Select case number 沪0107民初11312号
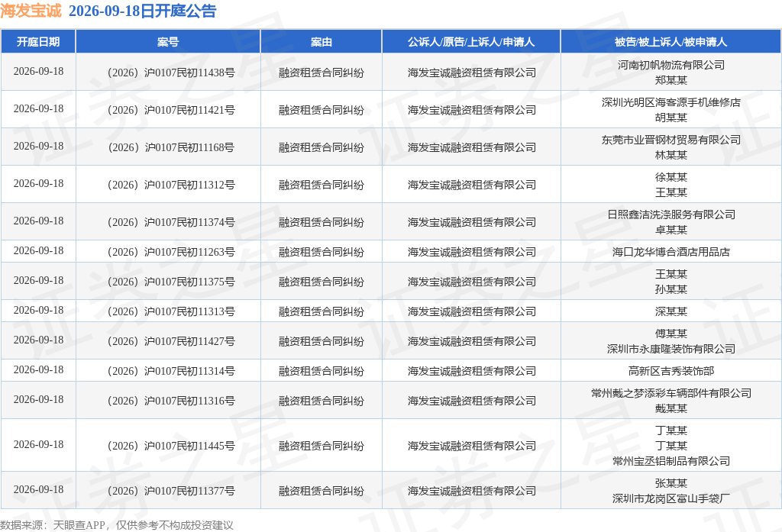The image size is (782, 532). point(171,185)
